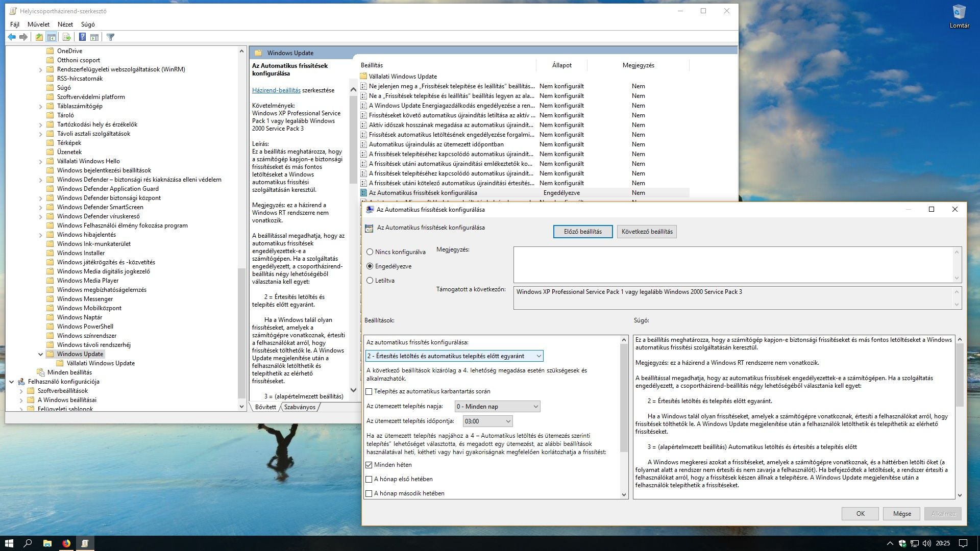Screen dimensions: 980x551
Task: Click the blue Back arrow in toolbar
Action: coord(12,37)
